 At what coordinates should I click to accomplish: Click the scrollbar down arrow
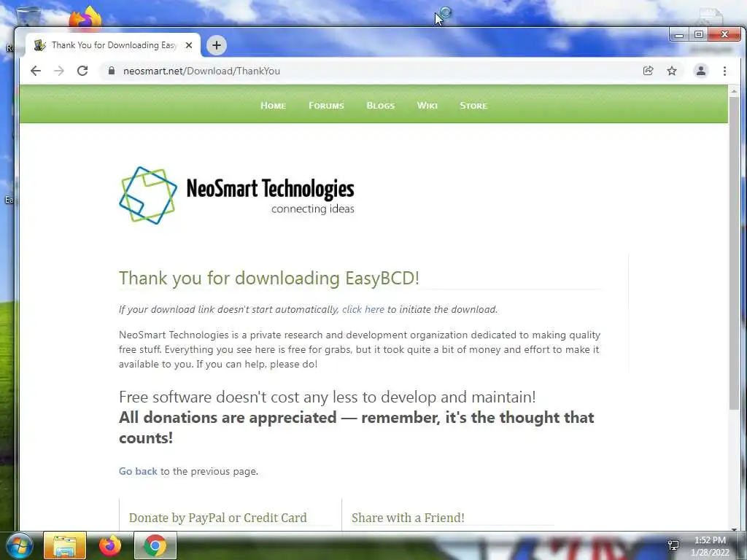pyautogui.click(x=734, y=528)
